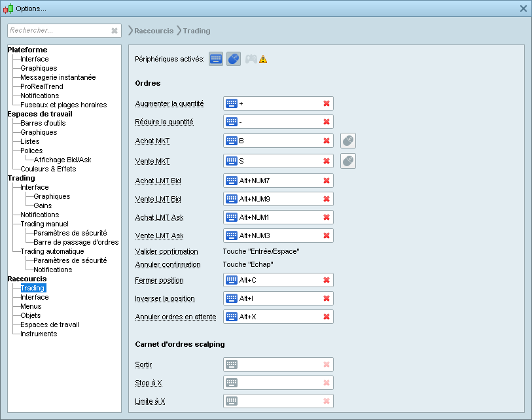This screenshot has width=532, height=420.
Task: Click mouse shortcut icon beside Vente MKT
Action: click(348, 161)
